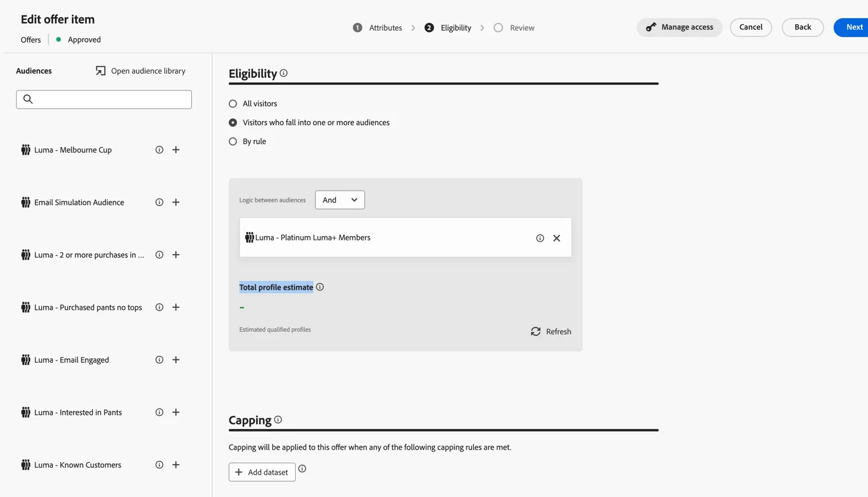868x497 pixels.
Task: Cancel editing the offer item
Action: click(751, 27)
